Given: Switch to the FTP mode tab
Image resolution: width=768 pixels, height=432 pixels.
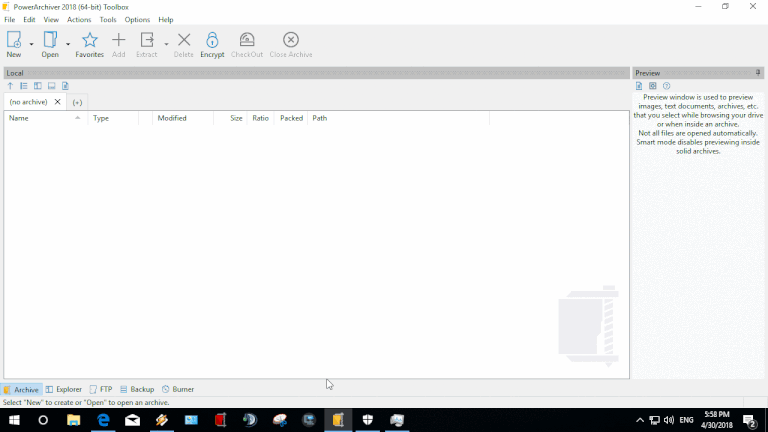Looking at the screenshot, I should (101, 389).
